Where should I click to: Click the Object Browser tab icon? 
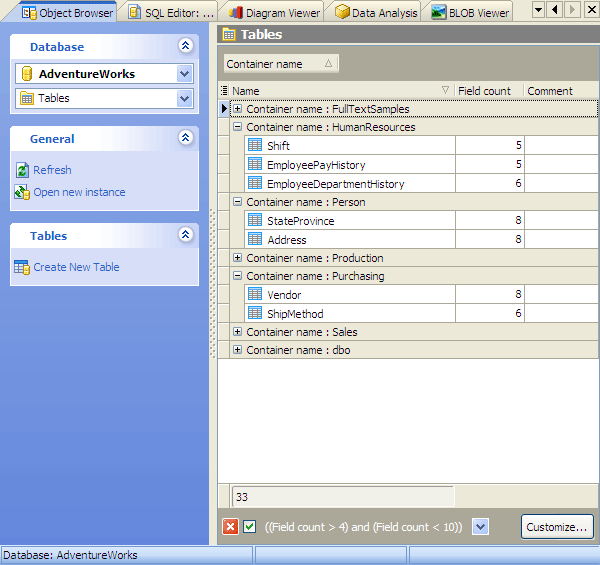(29, 13)
